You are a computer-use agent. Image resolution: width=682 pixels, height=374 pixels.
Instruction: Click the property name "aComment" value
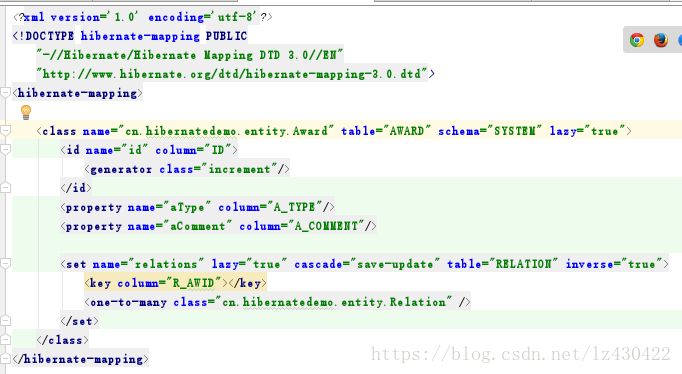[197, 226]
